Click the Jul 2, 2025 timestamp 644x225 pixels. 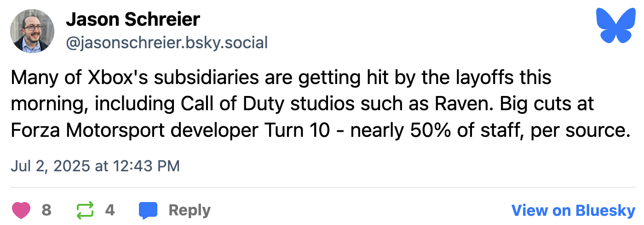coord(95,166)
